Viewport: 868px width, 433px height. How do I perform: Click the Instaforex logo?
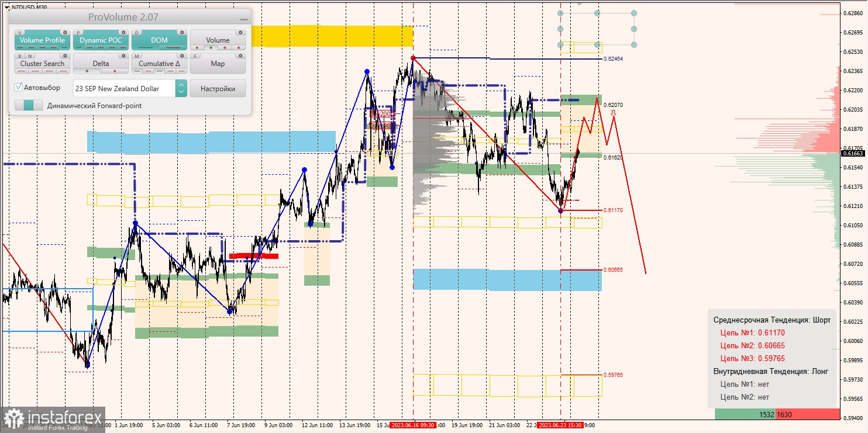(x=53, y=420)
